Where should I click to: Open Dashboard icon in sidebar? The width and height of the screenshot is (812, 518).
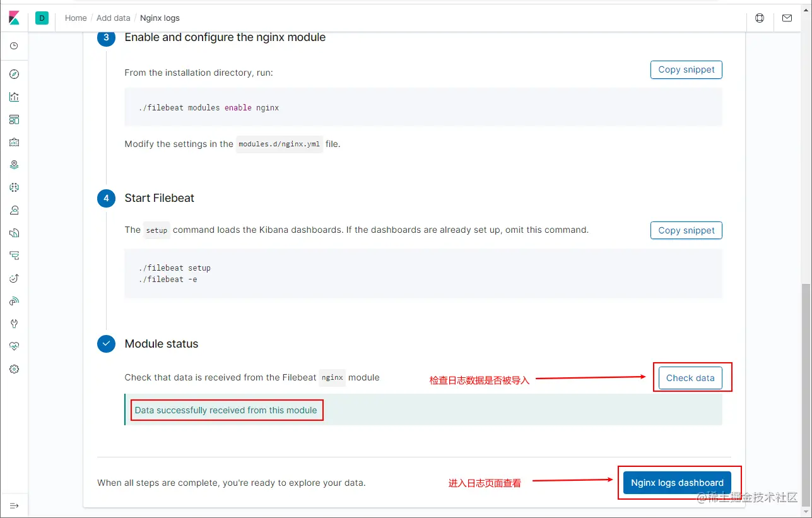(14, 119)
